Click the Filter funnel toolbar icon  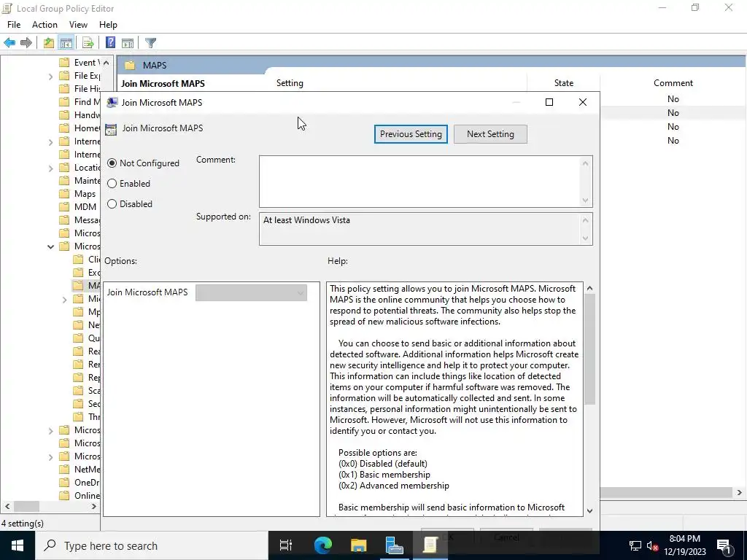click(150, 43)
